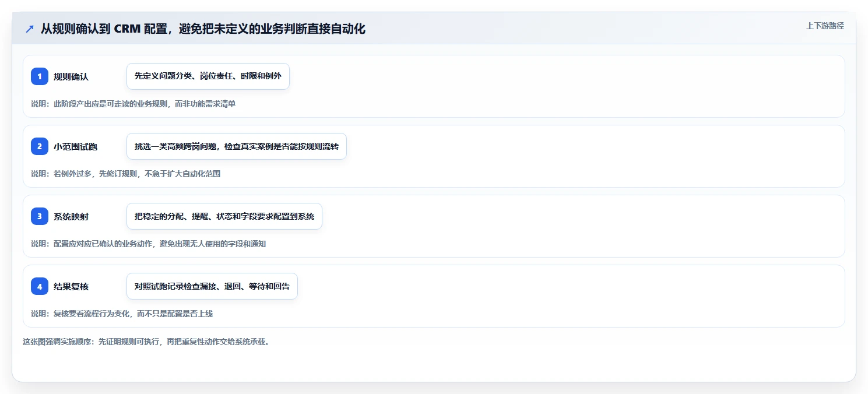Select the 结果复核 step title
Image resolution: width=868 pixels, height=394 pixels.
tap(71, 286)
